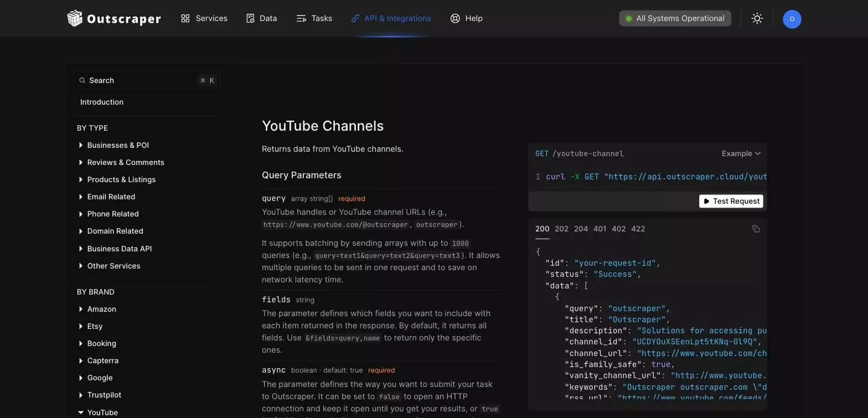The width and height of the screenshot is (868, 418).
Task: Expand the Trustpilot brand section
Action: click(x=100, y=395)
